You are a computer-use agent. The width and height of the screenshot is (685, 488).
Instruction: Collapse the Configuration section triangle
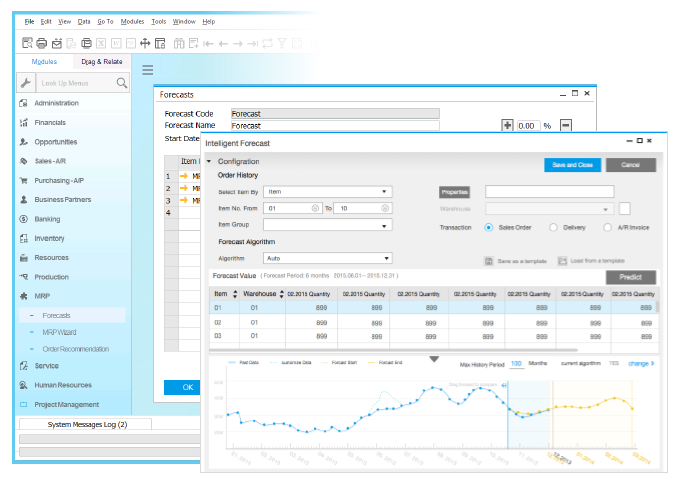coord(209,161)
